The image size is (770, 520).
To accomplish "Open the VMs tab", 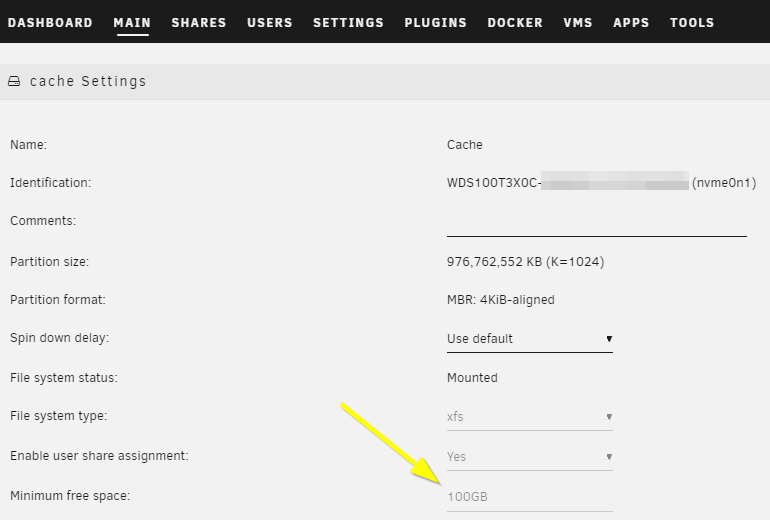I will coord(578,23).
